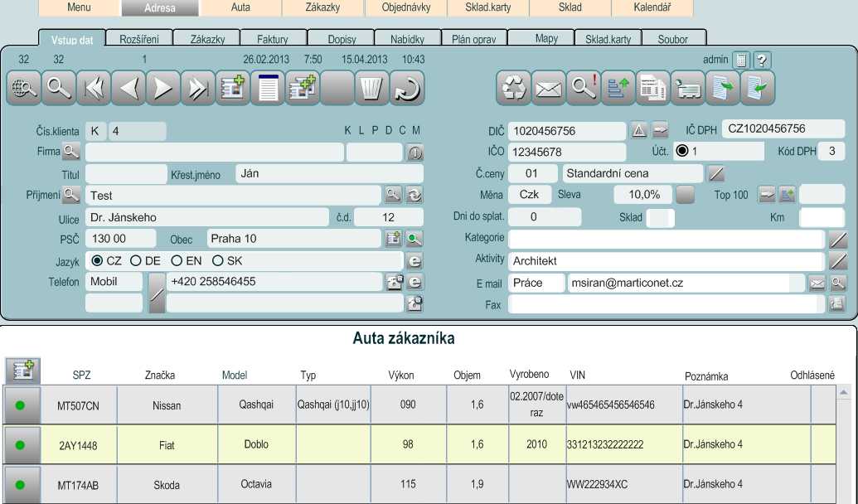Click the recycle icon

[x=513, y=88]
